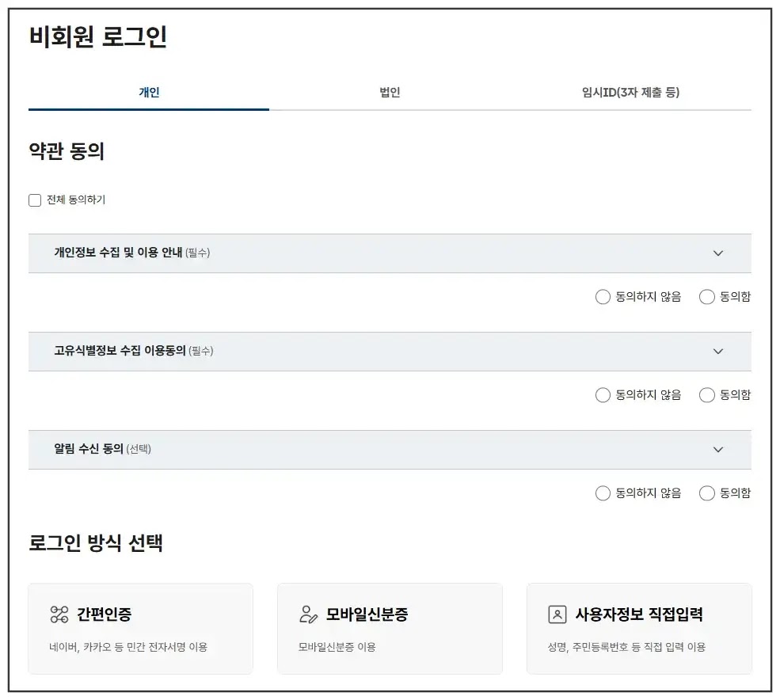
Task: Choose the 모바일신분증 login heading
Action: coord(367,614)
